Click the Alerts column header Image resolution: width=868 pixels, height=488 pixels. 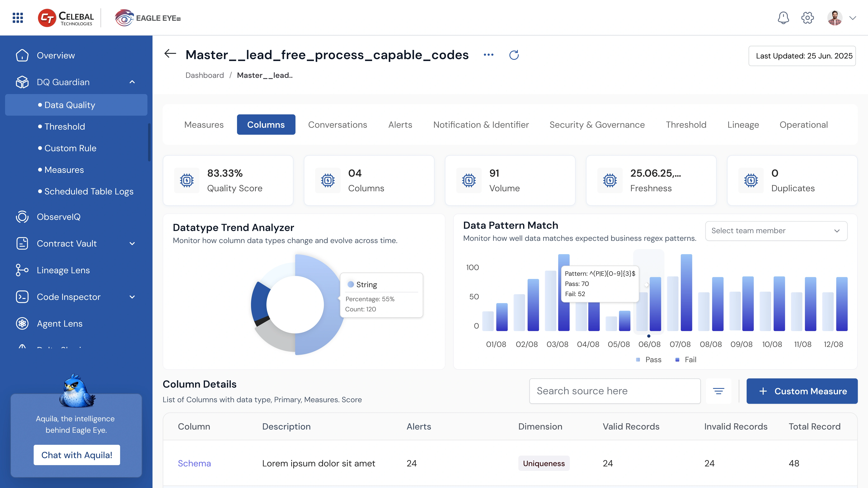click(419, 426)
